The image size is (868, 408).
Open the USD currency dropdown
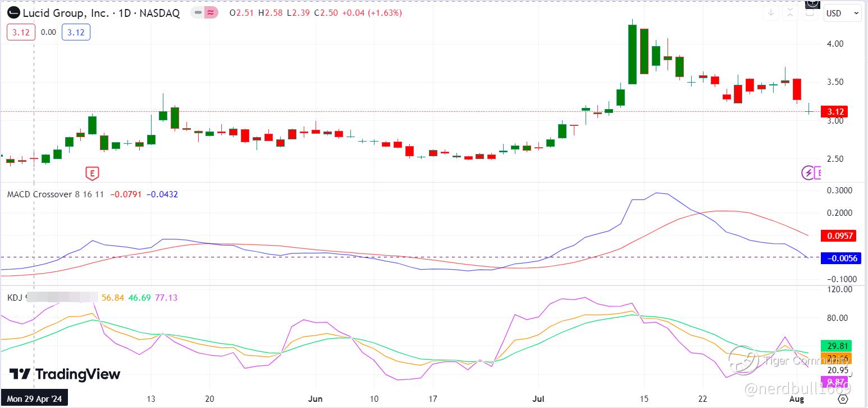tap(842, 13)
